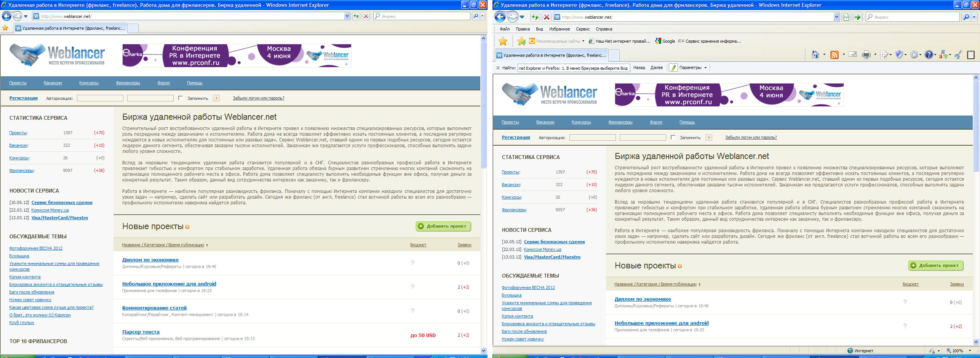Click Назад in the right window Find bar

639,67
